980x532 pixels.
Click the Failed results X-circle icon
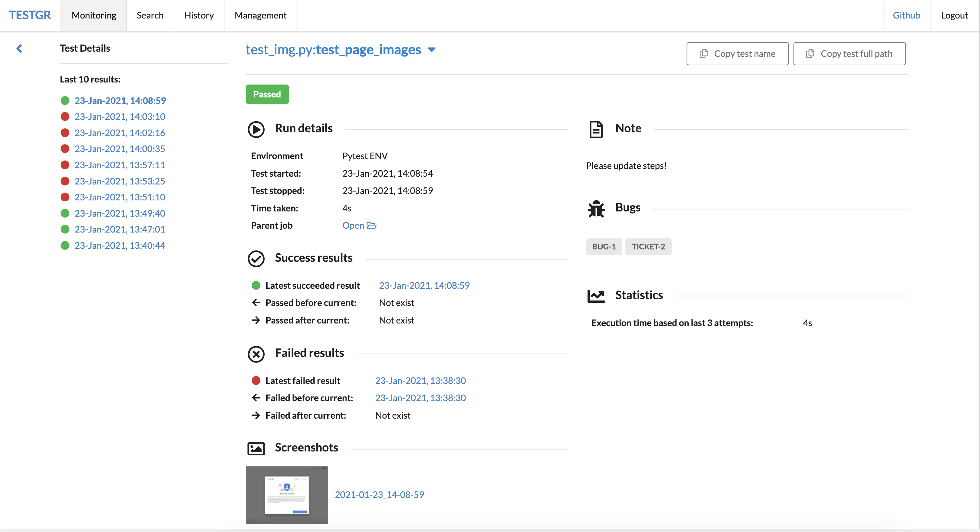click(x=256, y=353)
